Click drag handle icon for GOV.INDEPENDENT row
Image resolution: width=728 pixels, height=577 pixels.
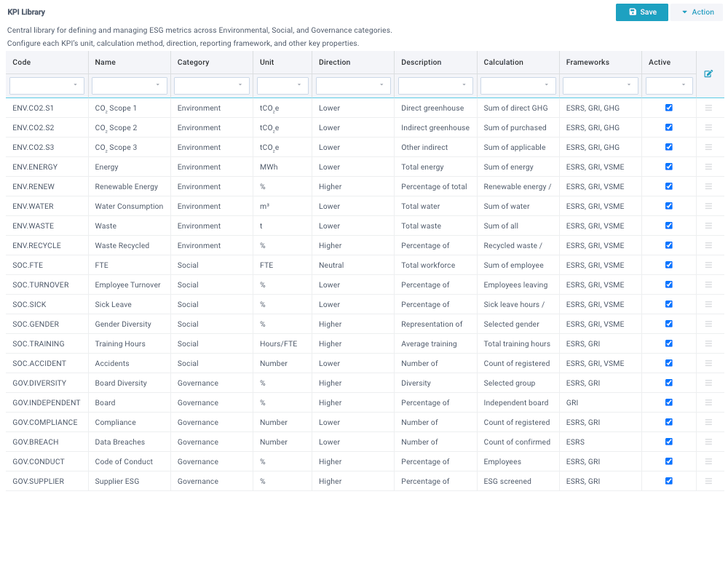tap(708, 402)
